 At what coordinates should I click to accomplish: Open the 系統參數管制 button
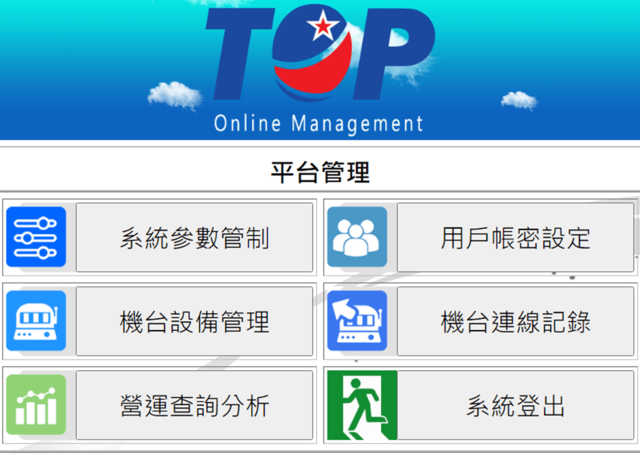(x=194, y=237)
